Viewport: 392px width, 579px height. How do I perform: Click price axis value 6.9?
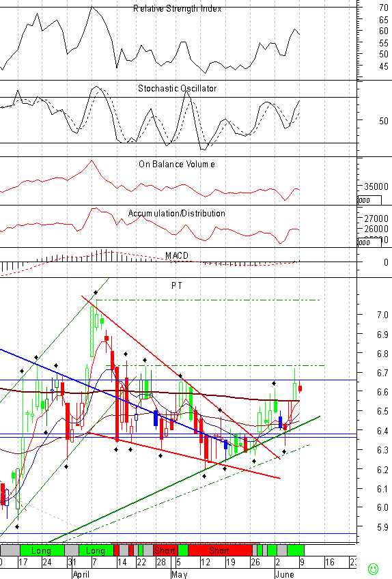point(382,335)
